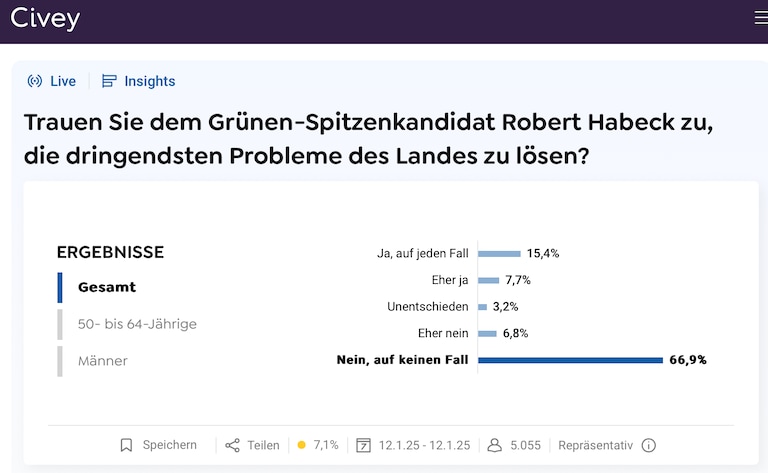This screenshot has width=768, height=473.
Task: Click the calendar icon beside the date range
Action: pos(364,445)
